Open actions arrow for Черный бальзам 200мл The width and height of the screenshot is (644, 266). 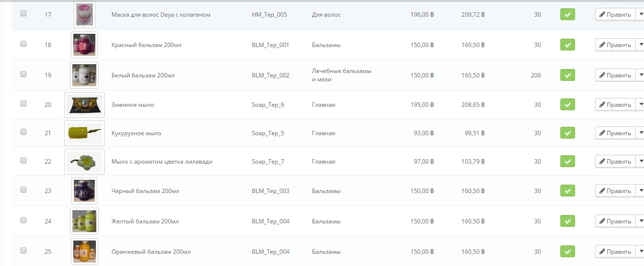[640, 191]
